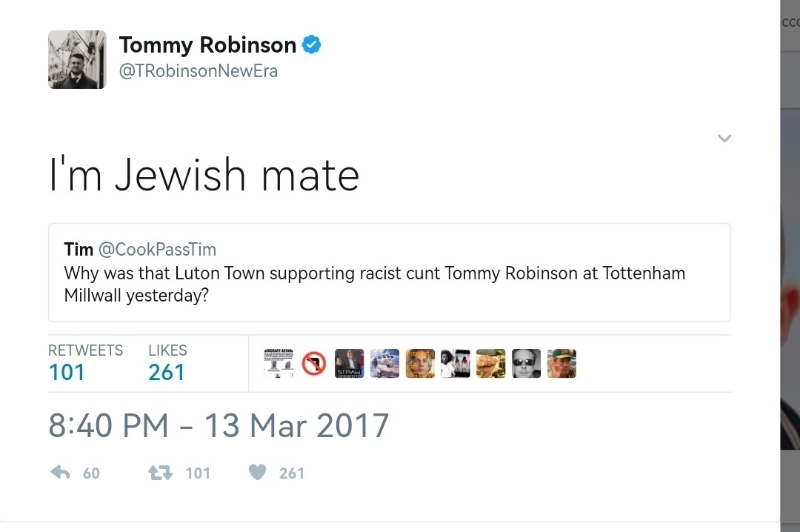Click the 8:40 PM - 13 Mar 2017 timestamp
Screen dimensions: 800x532
(219, 425)
